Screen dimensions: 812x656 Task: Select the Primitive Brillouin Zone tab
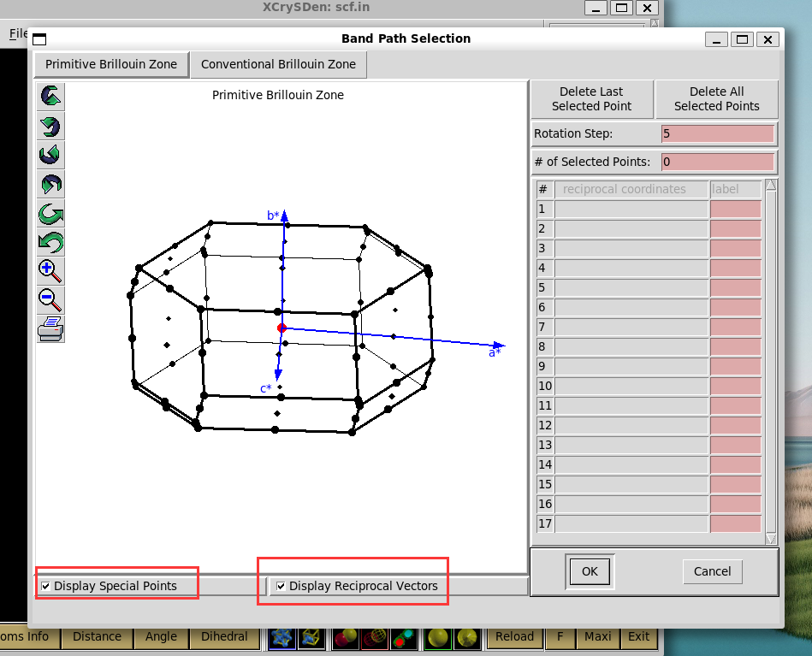tap(111, 64)
